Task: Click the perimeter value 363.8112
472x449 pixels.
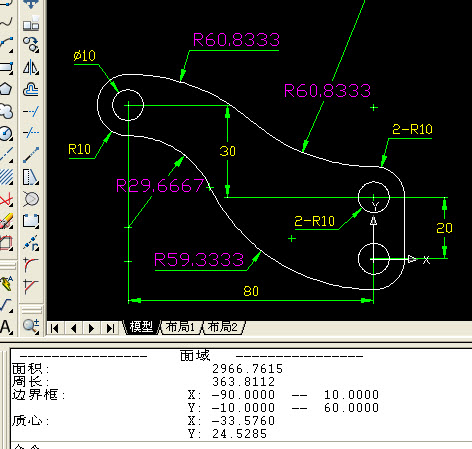Action: tap(243, 382)
